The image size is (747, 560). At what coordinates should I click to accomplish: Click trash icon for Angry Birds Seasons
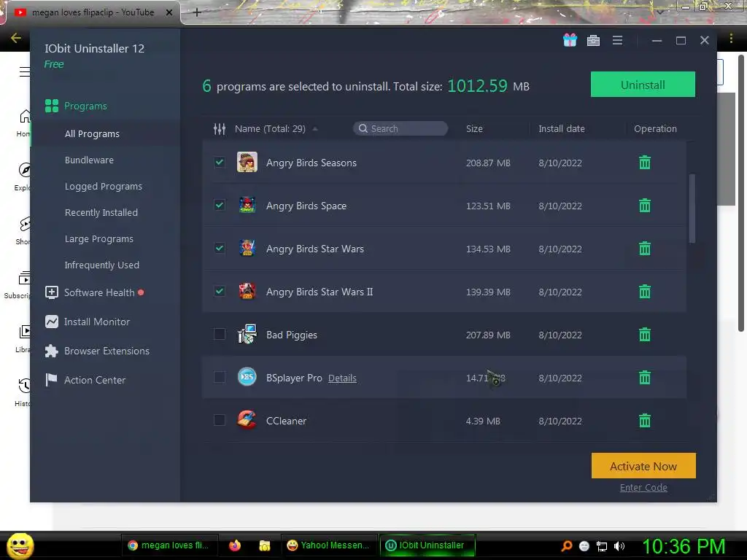[x=645, y=163]
